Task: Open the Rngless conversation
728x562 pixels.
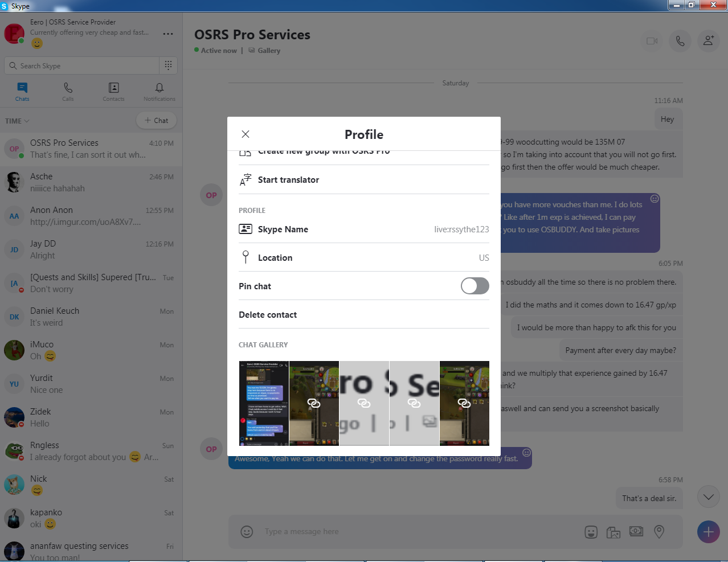Action: 91,452
